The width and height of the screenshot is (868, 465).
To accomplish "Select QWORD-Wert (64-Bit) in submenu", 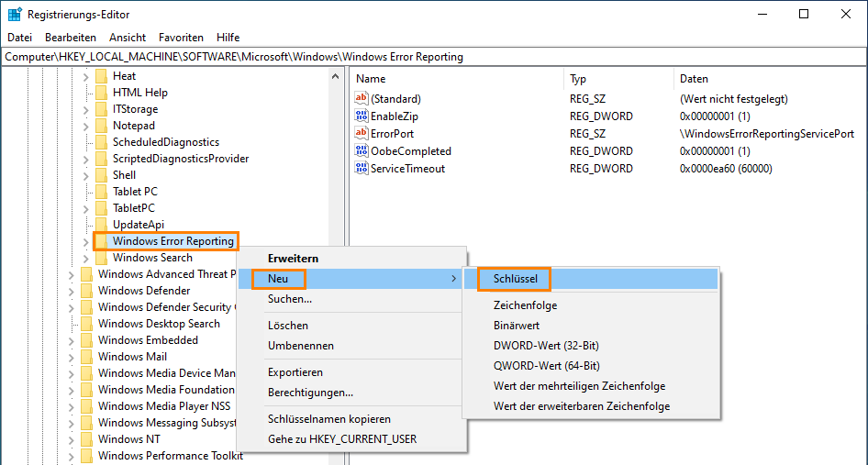I will pyautogui.click(x=591, y=366).
